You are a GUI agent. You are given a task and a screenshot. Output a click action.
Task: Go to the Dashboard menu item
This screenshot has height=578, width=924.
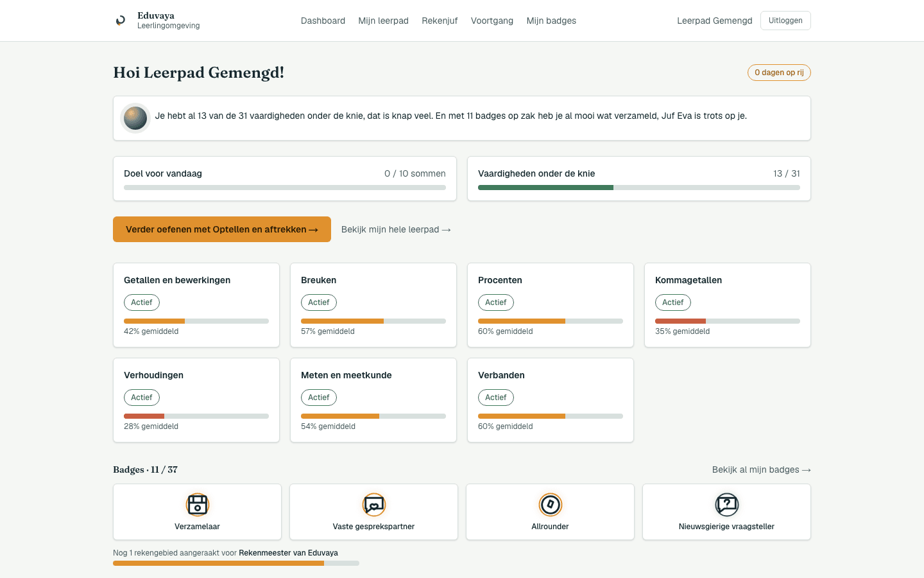323,21
